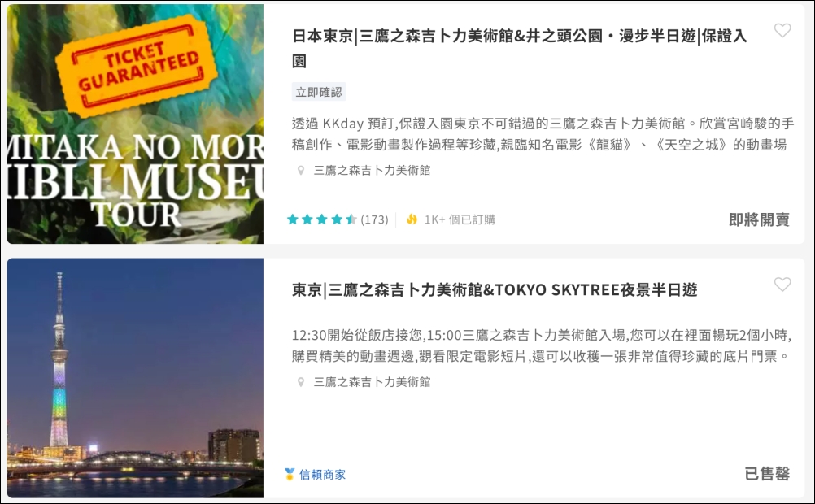Click the 立即確認 tag
This screenshot has width=815, height=504.
319,92
